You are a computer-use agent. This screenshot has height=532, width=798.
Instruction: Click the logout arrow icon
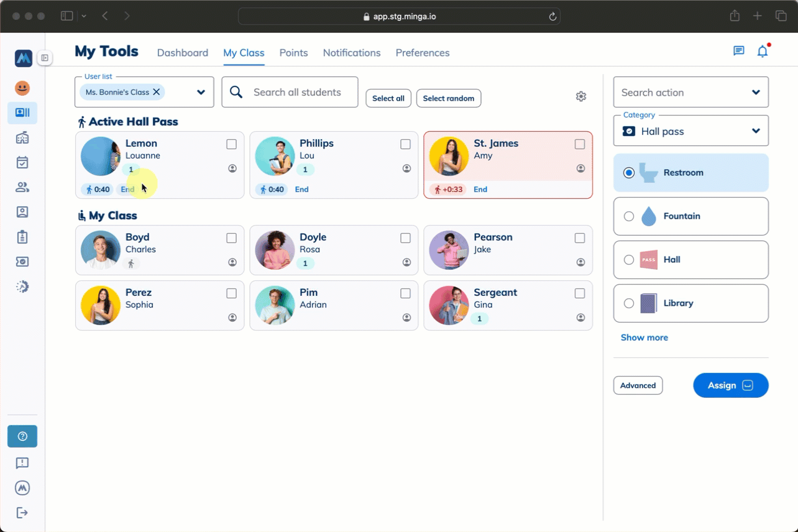22,513
